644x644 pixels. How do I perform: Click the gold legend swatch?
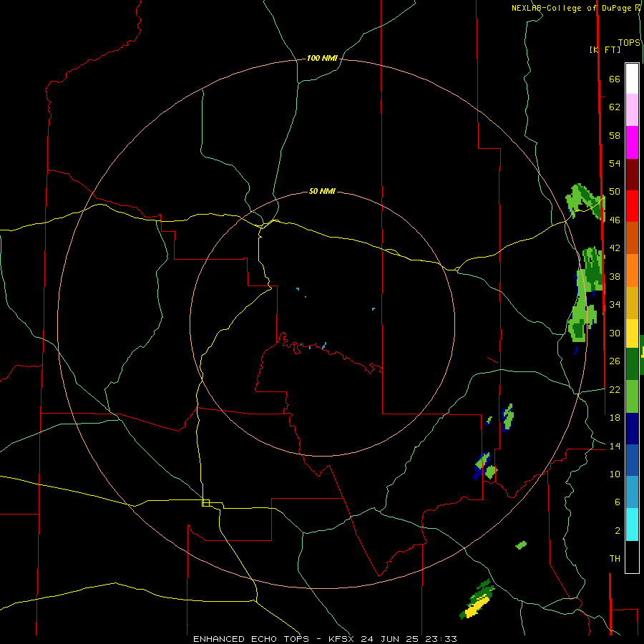[x=632, y=303]
